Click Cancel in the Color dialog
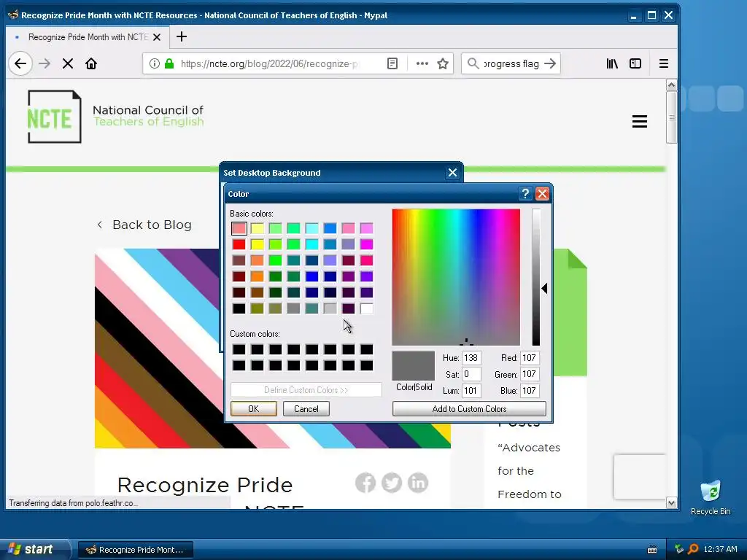Image resolution: width=747 pixels, height=560 pixels. pos(306,408)
